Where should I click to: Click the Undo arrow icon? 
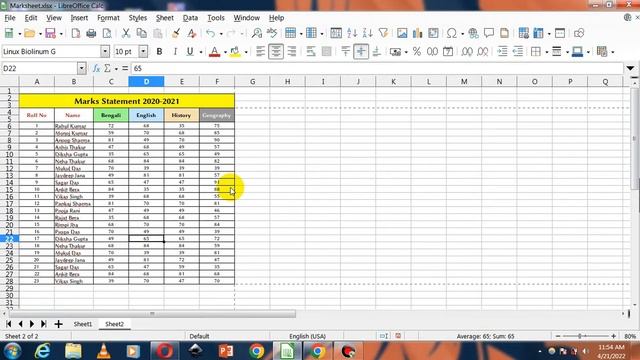(x=210, y=33)
